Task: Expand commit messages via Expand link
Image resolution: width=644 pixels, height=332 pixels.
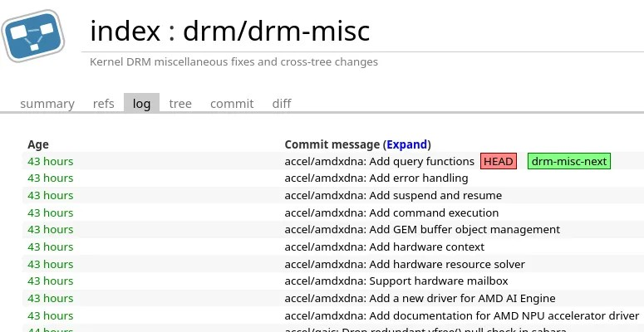Action: pos(407,144)
